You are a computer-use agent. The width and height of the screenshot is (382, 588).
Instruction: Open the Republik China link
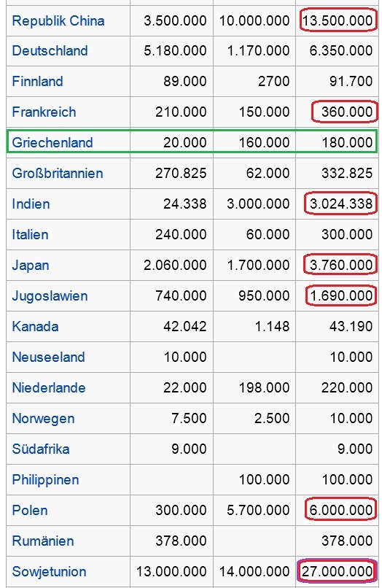pos(58,20)
